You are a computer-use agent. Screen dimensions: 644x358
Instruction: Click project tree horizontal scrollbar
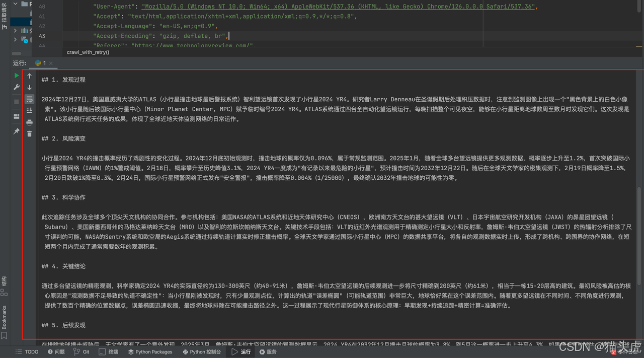point(17,53)
